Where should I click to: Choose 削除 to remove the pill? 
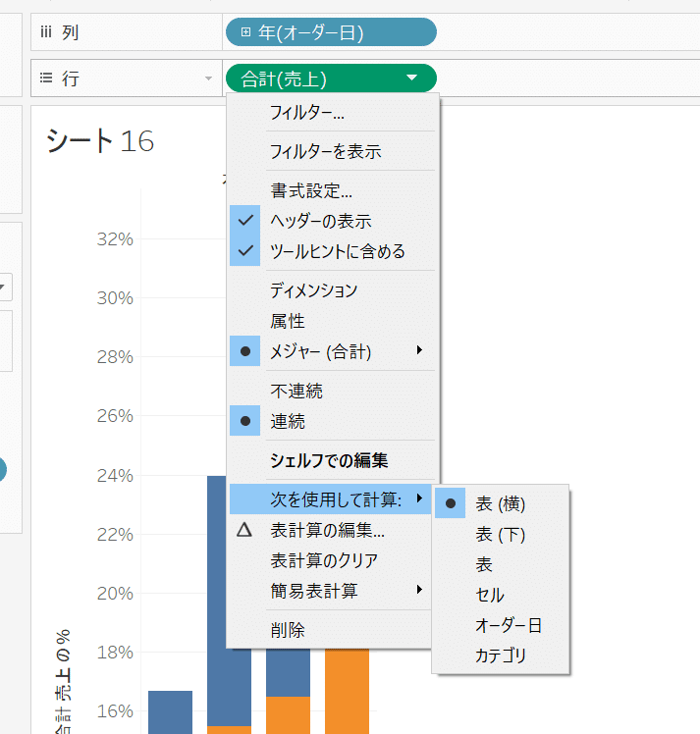tap(331, 630)
